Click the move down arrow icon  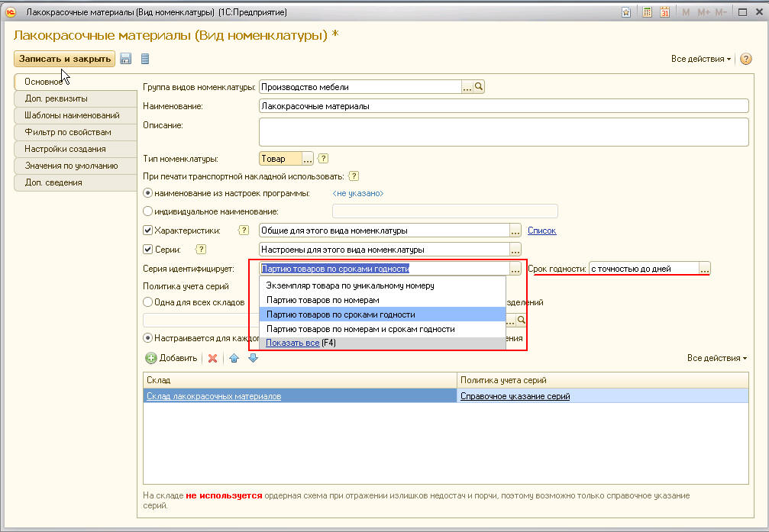click(253, 359)
